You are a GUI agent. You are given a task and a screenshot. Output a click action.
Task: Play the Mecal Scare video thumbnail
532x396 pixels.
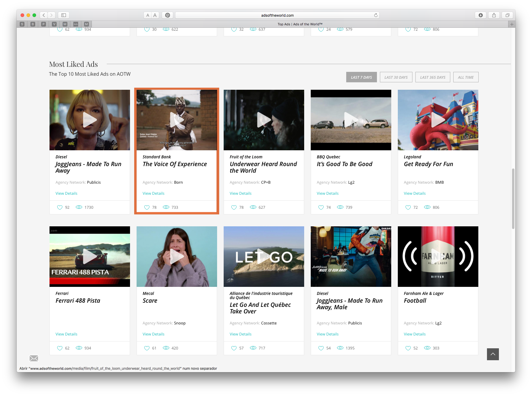pos(177,256)
